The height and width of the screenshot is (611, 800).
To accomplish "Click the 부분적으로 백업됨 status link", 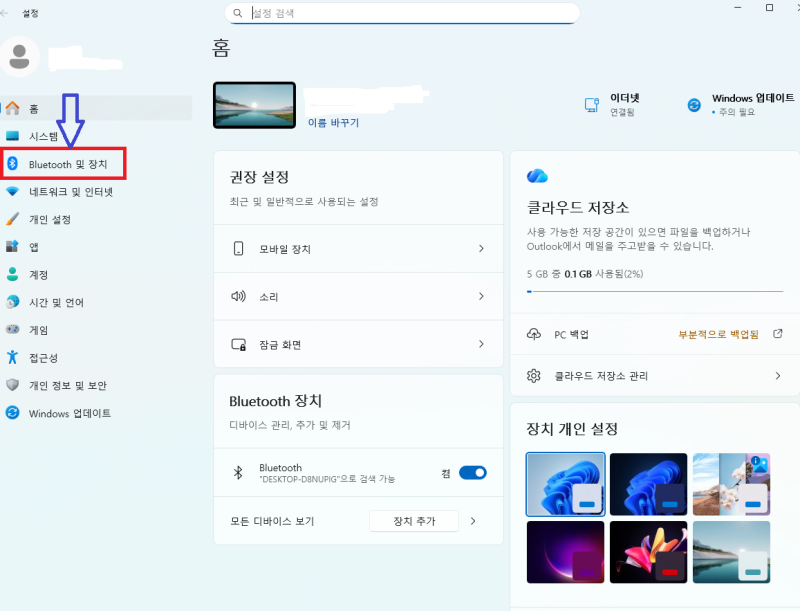I will pos(718,334).
